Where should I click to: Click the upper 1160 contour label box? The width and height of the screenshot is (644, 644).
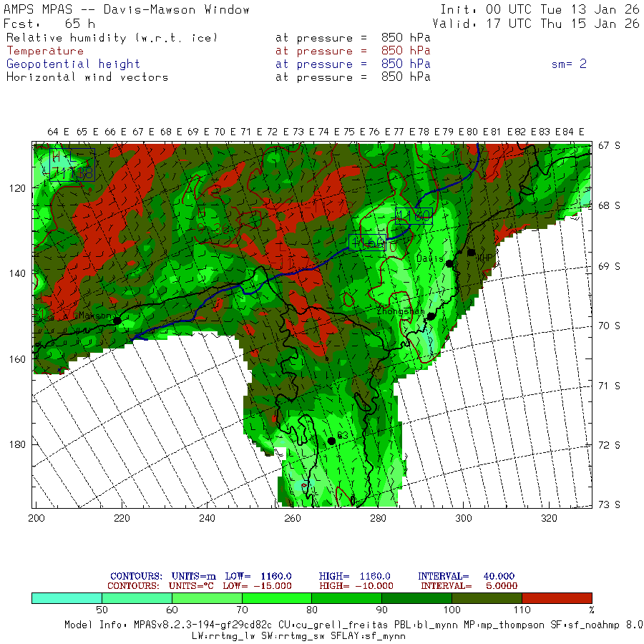[x=414, y=216]
